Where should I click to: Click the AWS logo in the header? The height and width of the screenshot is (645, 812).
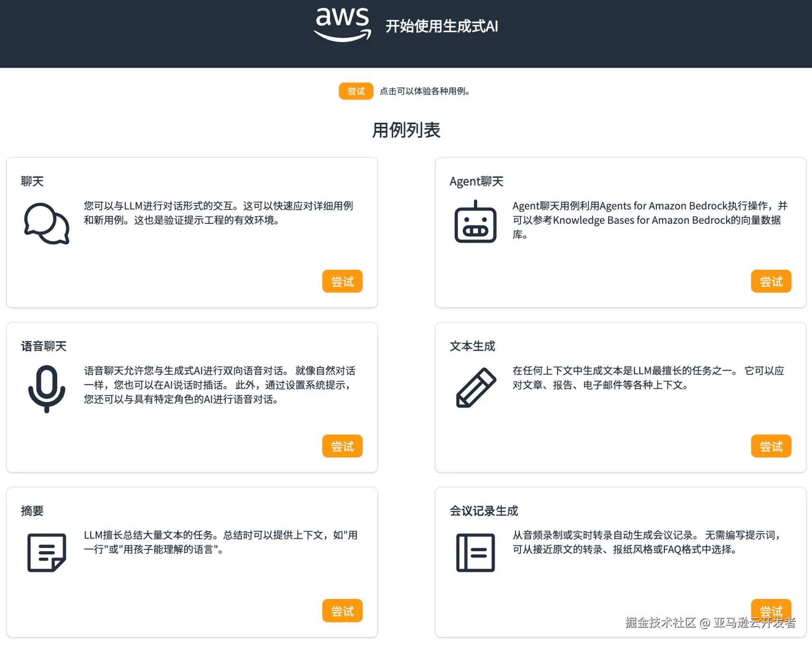(342, 25)
